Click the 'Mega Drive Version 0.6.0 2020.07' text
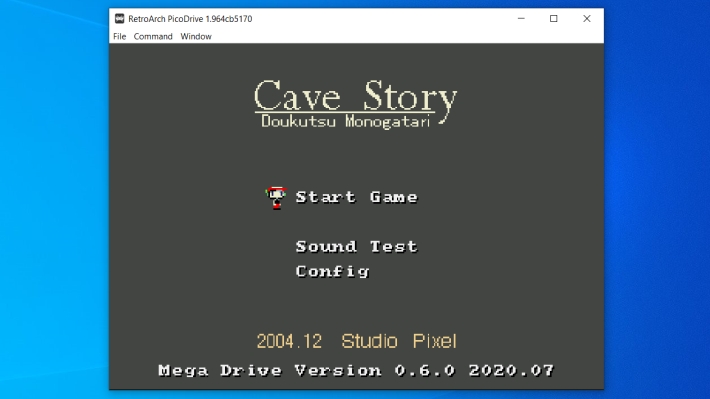Viewport: 710px width, 399px height. (x=356, y=370)
